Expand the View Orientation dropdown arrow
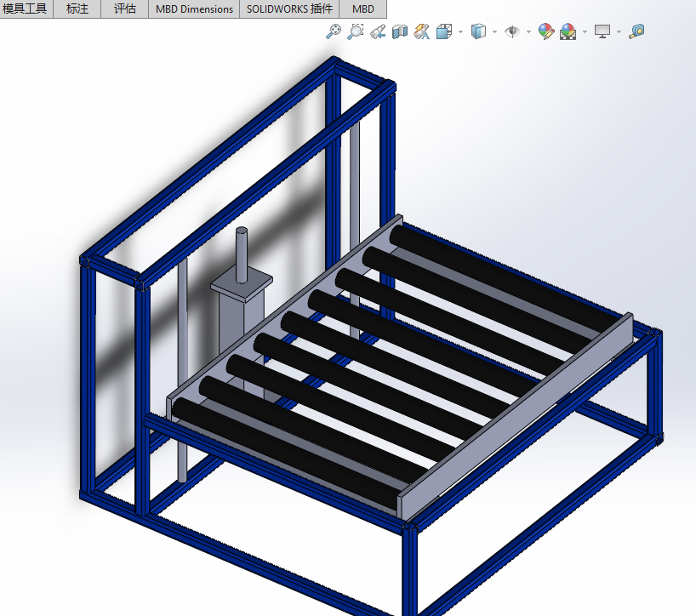Image resolution: width=696 pixels, height=616 pixels. coord(460,32)
